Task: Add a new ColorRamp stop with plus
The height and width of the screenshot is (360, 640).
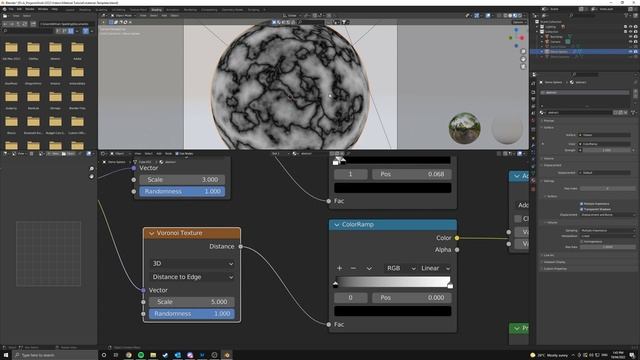Action: [x=339, y=268]
